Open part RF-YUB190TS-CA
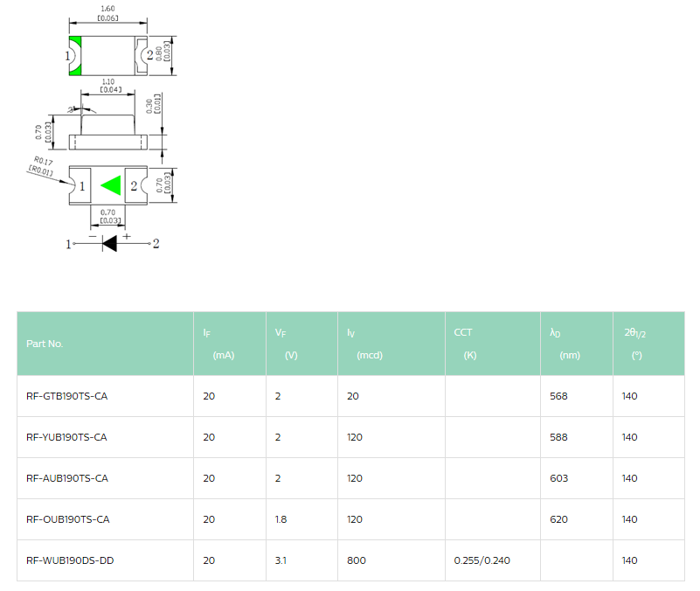This screenshot has width=700, height=591. click(x=67, y=437)
